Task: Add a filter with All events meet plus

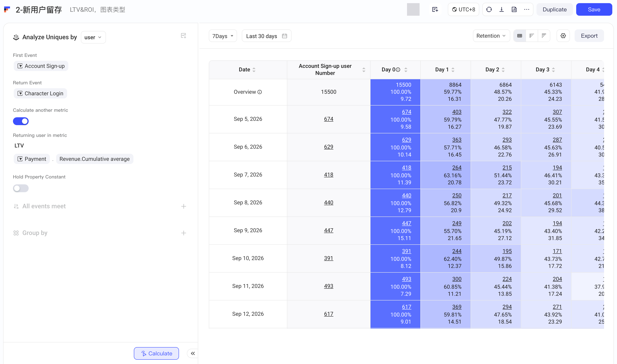Action: click(183, 206)
